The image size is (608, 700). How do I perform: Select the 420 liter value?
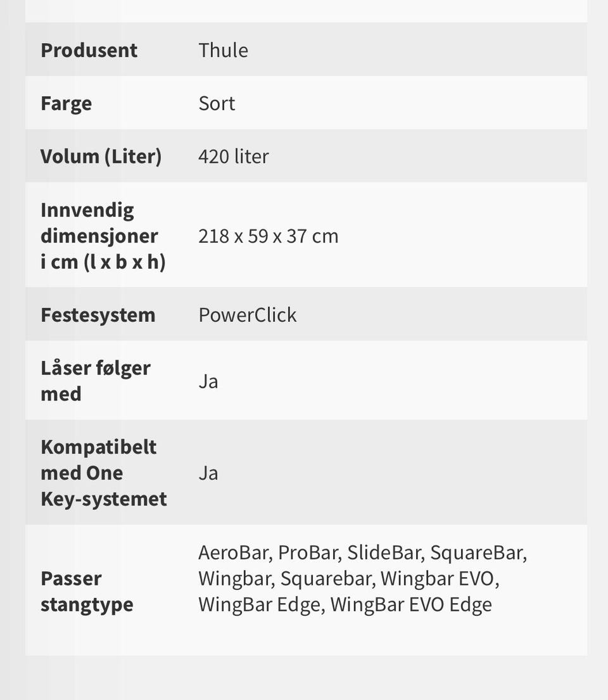(233, 156)
